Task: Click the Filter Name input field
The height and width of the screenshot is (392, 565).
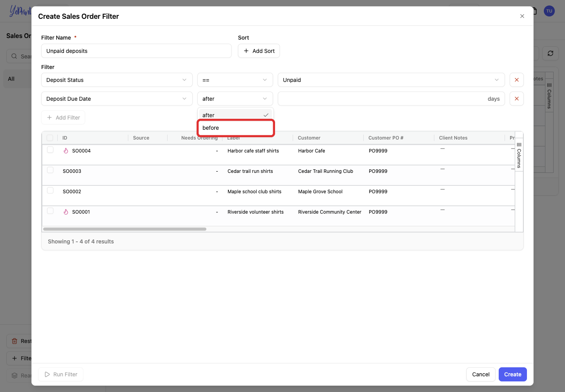Action: [137, 51]
